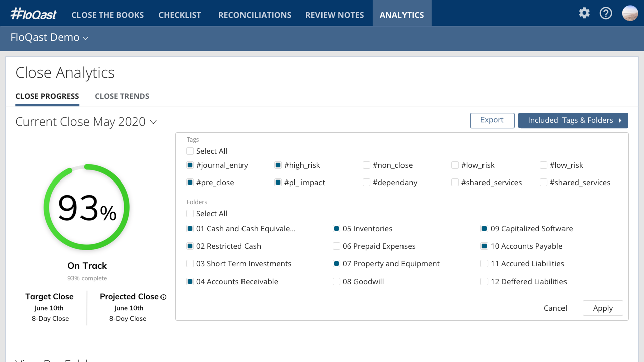The height and width of the screenshot is (362, 644).
Task: Click Cancel in the filter panel
Action: (555, 308)
